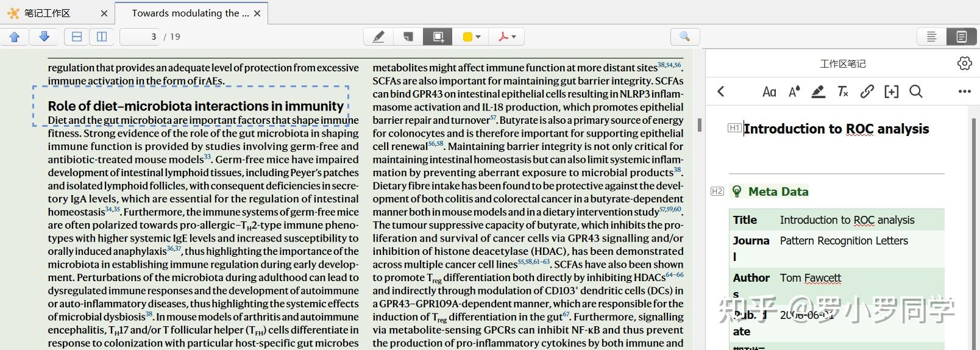Open the font style Aa options
Screen dimensions: 980x350
click(x=769, y=91)
